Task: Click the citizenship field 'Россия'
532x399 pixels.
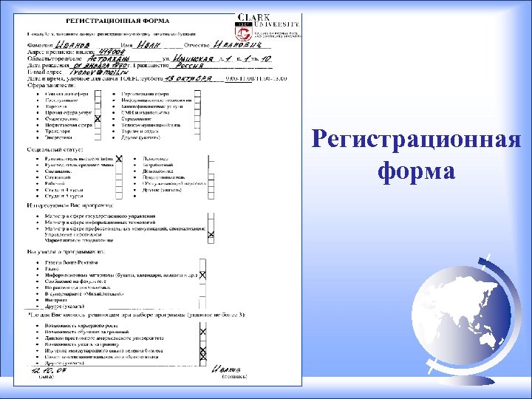Action: [190, 66]
